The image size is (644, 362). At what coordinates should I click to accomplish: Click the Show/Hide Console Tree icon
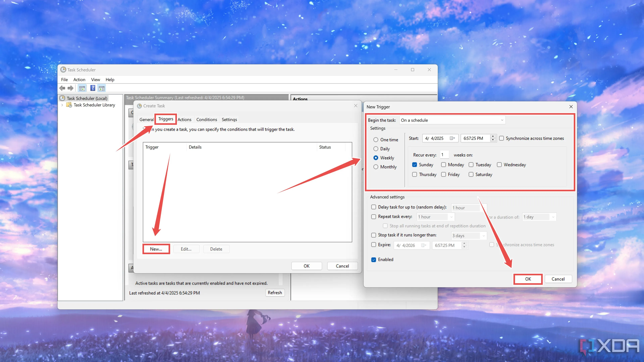tap(82, 88)
